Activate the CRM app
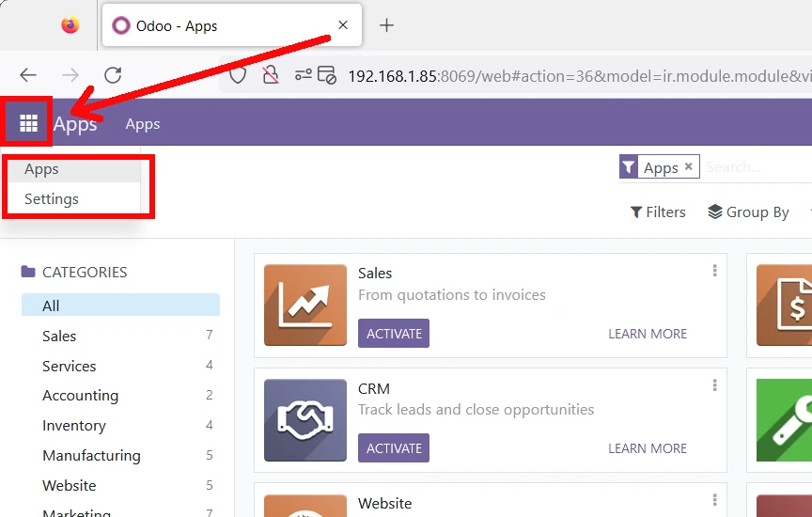The height and width of the screenshot is (517, 812). click(394, 448)
